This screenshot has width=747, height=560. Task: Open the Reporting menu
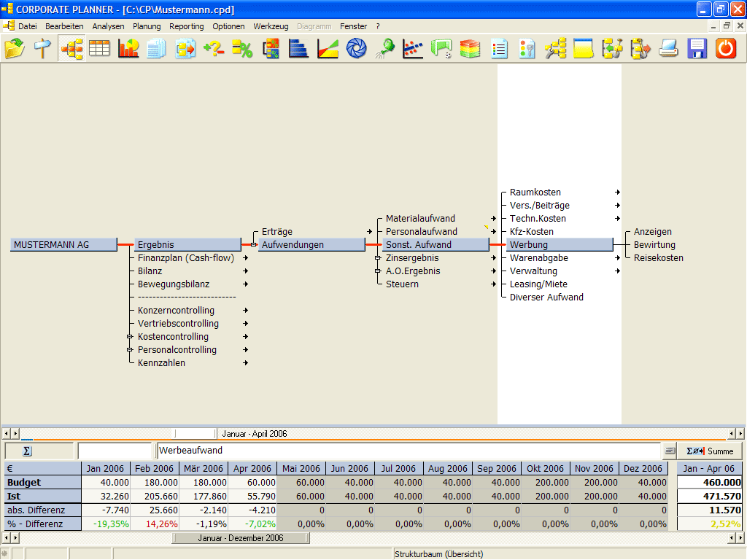[x=186, y=26]
